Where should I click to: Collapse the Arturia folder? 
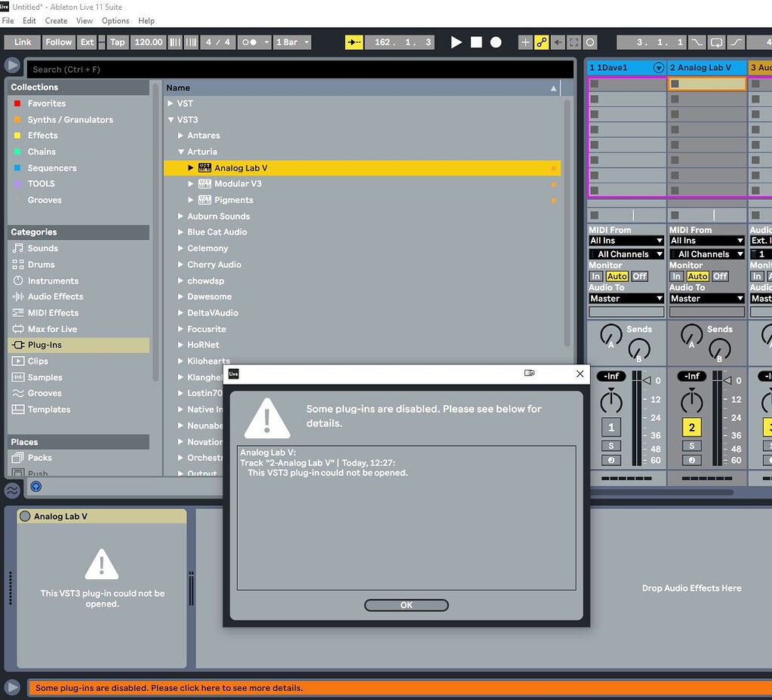181,152
